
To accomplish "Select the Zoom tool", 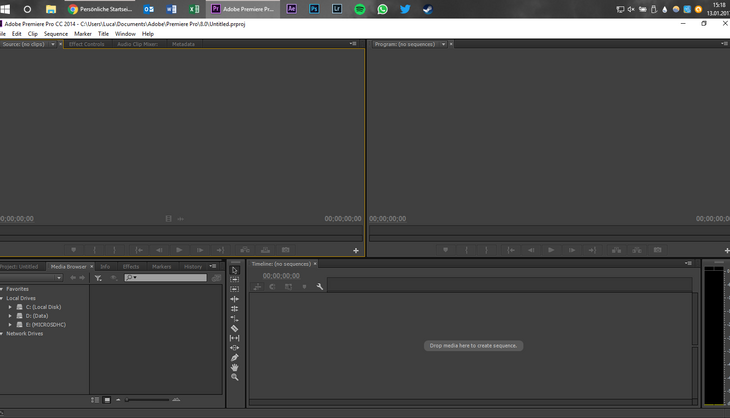I will pyautogui.click(x=235, y=377).
